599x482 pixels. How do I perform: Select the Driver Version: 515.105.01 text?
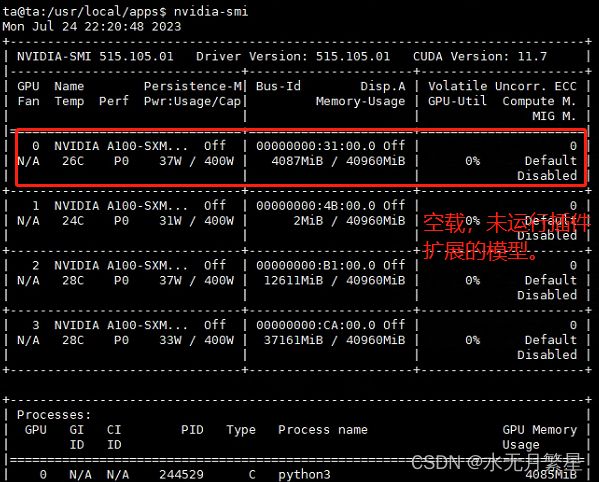click(x=293, y=57)
